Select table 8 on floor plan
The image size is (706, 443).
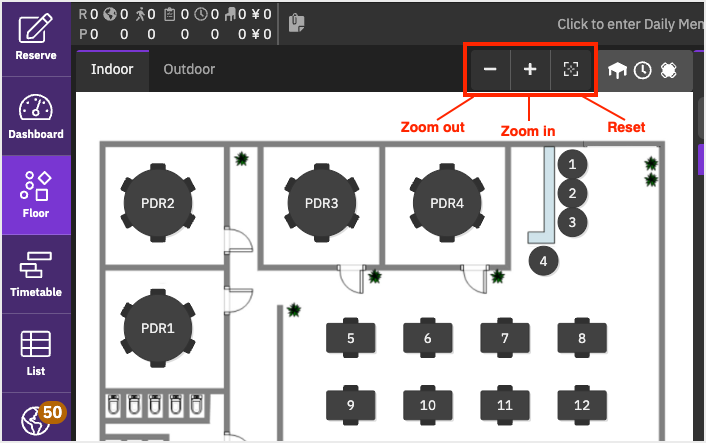tap(582, 338)
